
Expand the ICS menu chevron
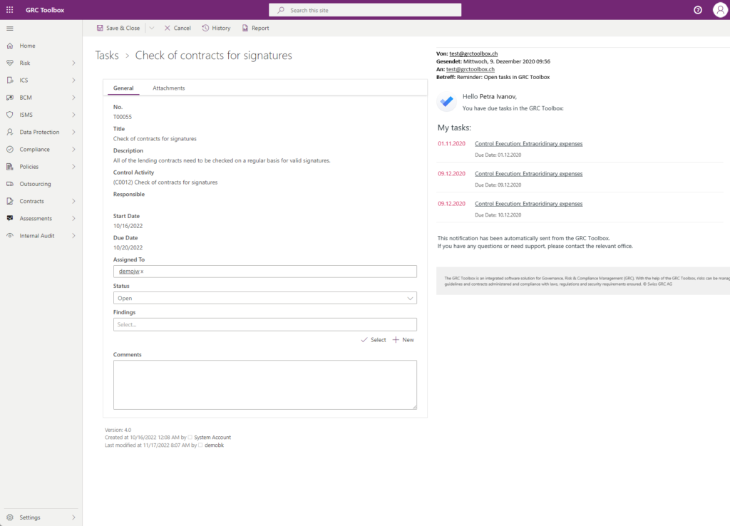click(x=74, y=80)
